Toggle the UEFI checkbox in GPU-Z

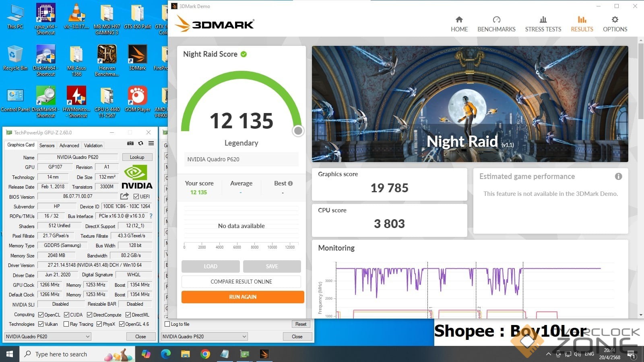click(x=136, y=197)
